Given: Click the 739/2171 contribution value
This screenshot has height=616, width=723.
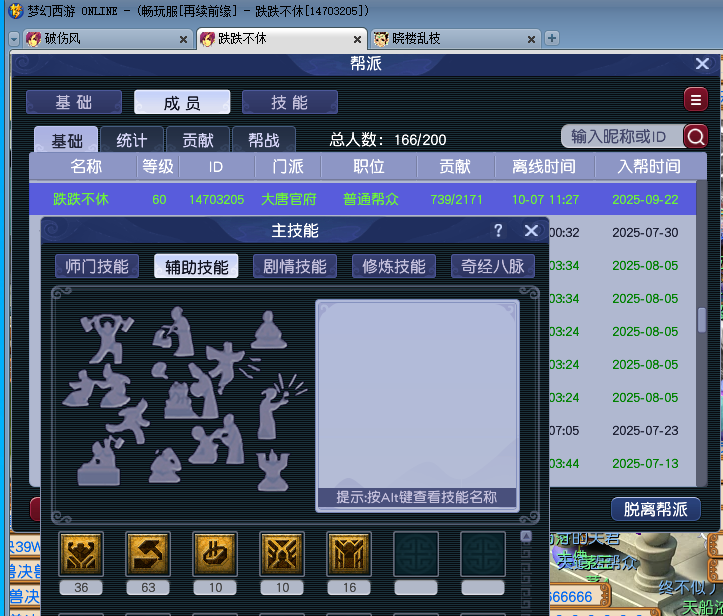Looking at the screenshot, I should 456,199.
